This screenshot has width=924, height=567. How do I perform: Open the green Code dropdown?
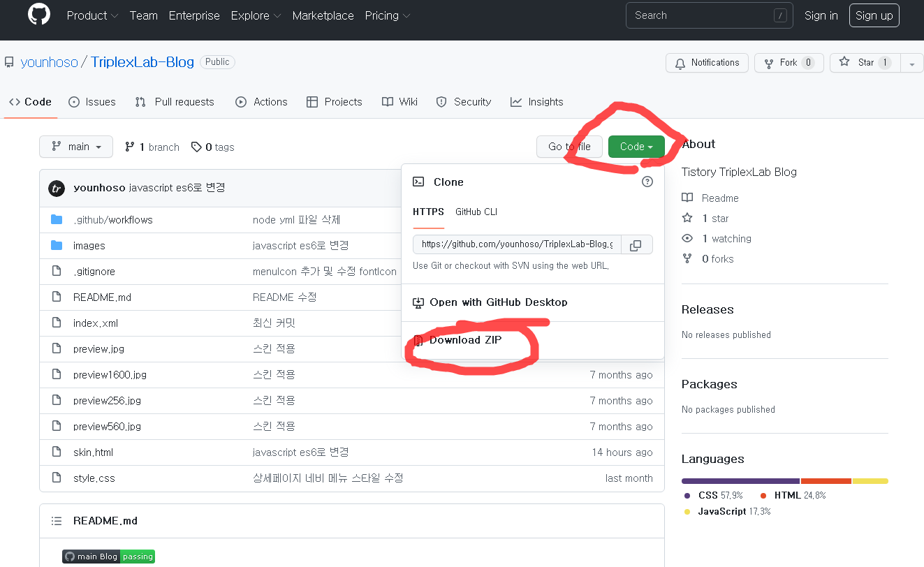click(636, 147)
